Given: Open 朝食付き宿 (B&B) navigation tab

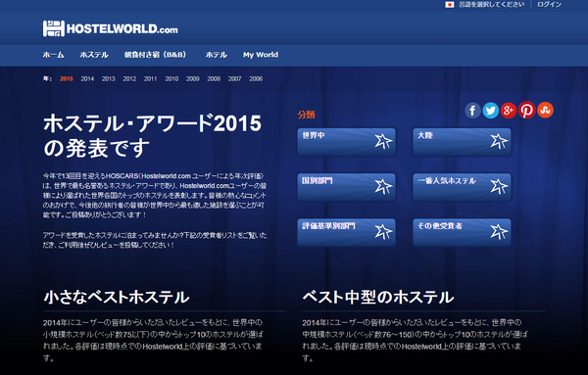Looking at the screenshot, I should (x=155, y=55).
